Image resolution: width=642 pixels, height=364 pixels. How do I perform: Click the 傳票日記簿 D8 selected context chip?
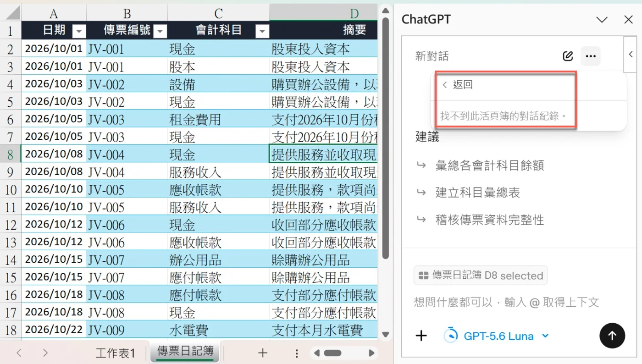[x=481, y=276]
